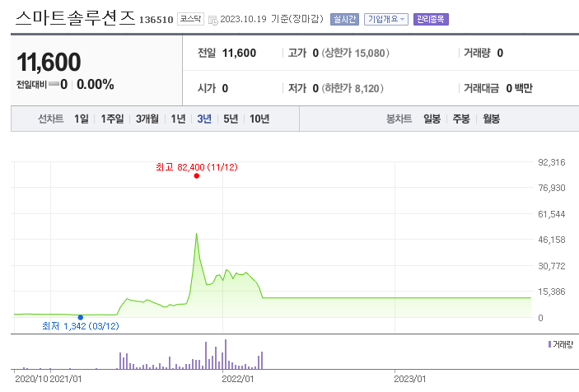Switch to the 일봉 daily candle chart

tap(432, 119)
